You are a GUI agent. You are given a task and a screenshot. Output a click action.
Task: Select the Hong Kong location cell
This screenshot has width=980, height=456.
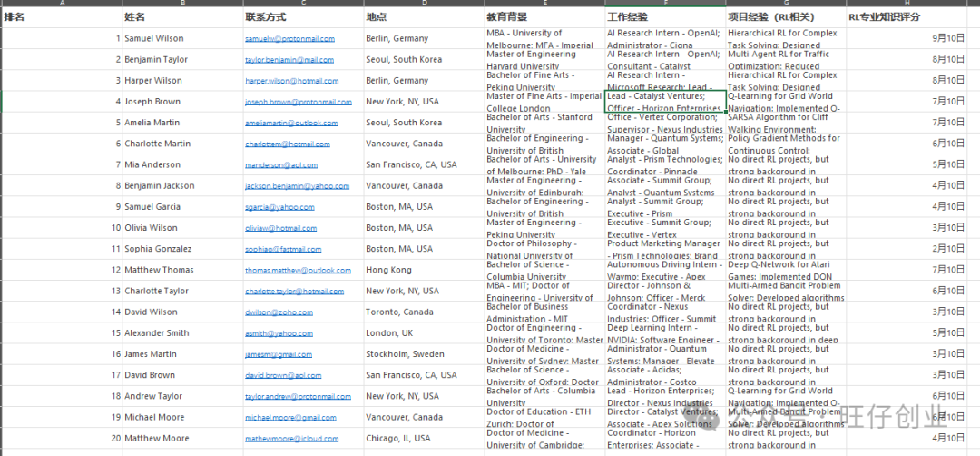click(x=388, y=271)
